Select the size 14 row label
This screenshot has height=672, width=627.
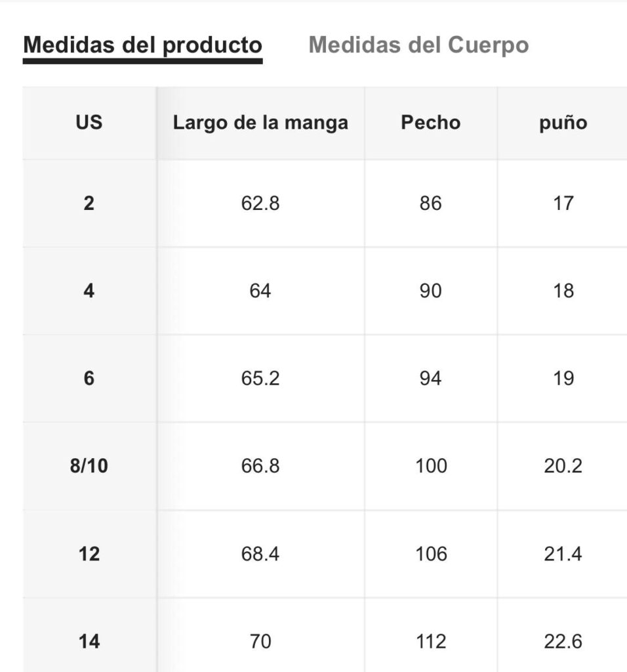tap(89, 642)
